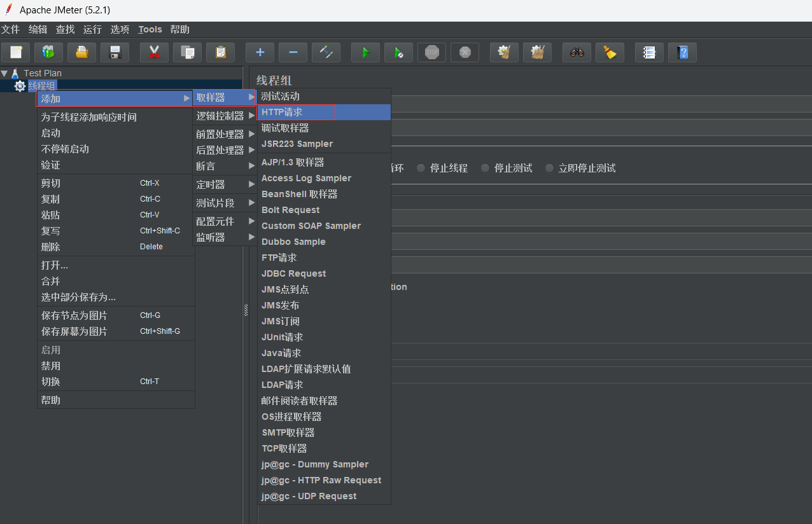Click the New test plan toolbar icon
Screen dimensions: 812x524
[16, 52]
